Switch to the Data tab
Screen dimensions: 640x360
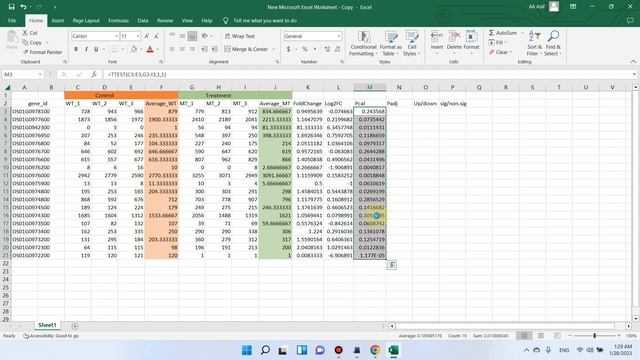143,20
